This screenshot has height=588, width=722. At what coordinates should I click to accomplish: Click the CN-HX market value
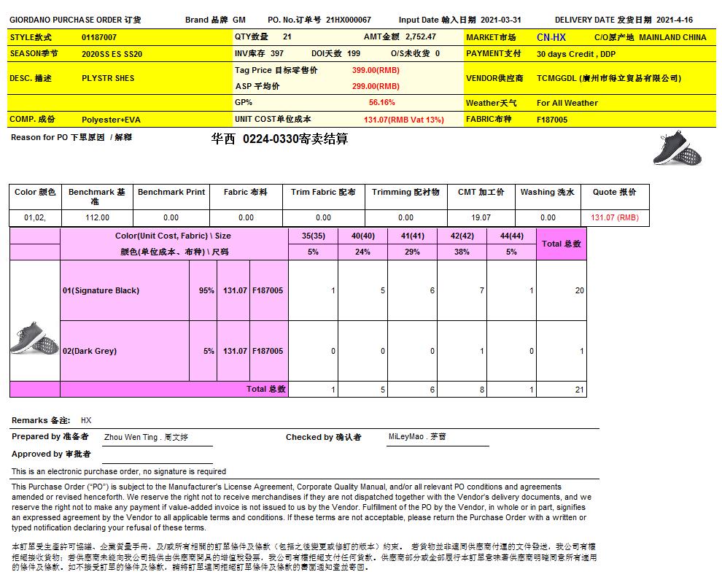(x=551, y=37)
